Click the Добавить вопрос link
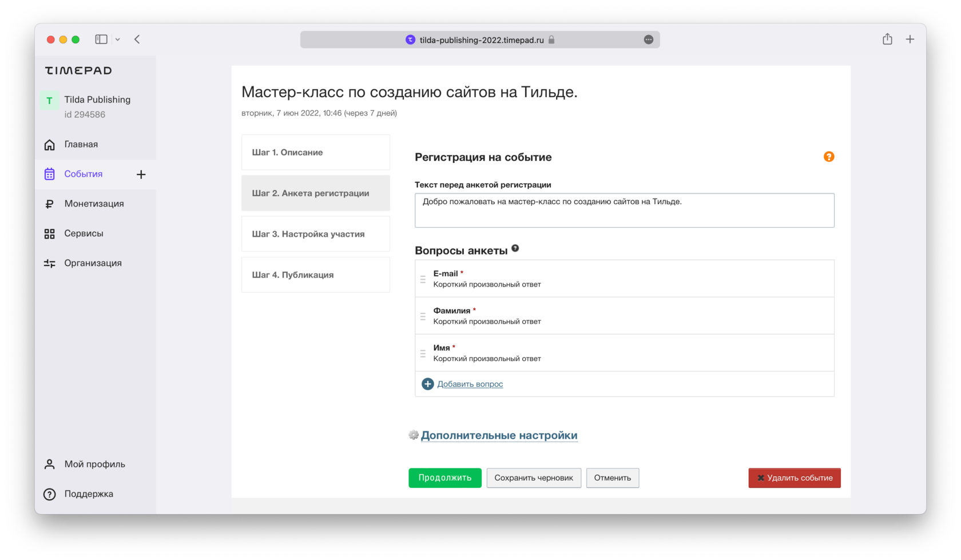961x560 pixels. 470,384
